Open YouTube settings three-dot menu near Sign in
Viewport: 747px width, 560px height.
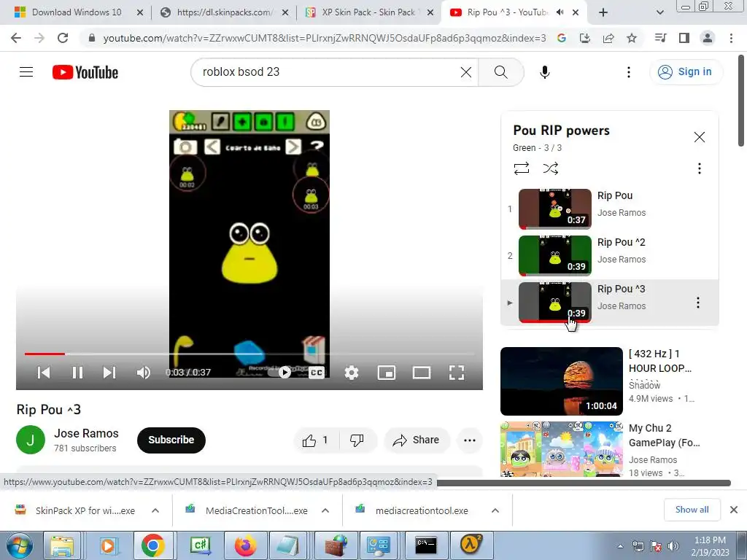click(628, 72)
